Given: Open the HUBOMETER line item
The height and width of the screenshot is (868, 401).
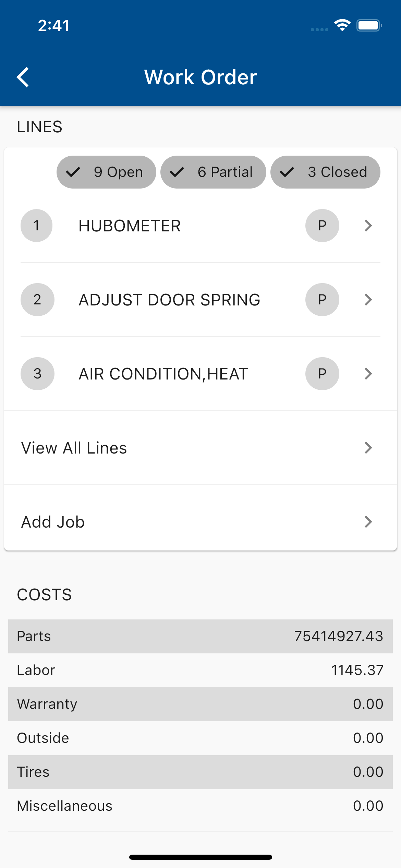Looking at the screenshot, I should pyautogui.click(x=130, y=226).
